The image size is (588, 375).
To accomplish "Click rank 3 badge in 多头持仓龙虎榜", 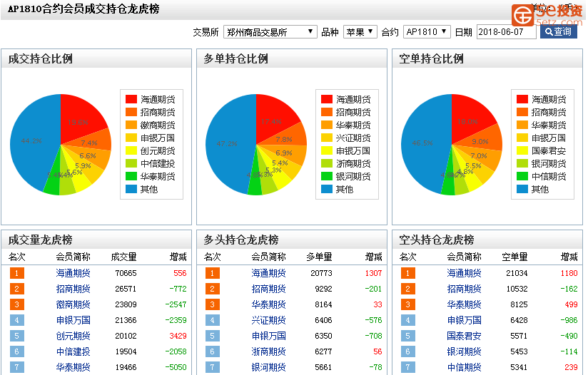I will 212,304.
